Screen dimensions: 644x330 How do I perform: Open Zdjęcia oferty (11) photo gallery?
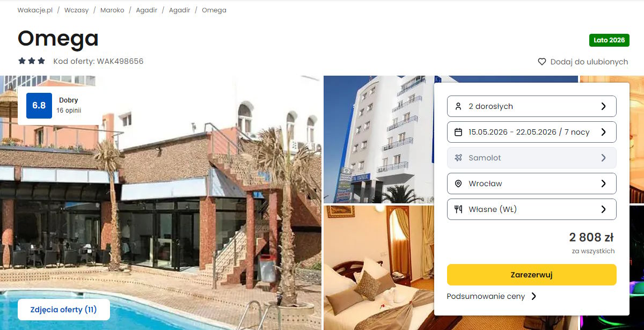click(64, 310)
